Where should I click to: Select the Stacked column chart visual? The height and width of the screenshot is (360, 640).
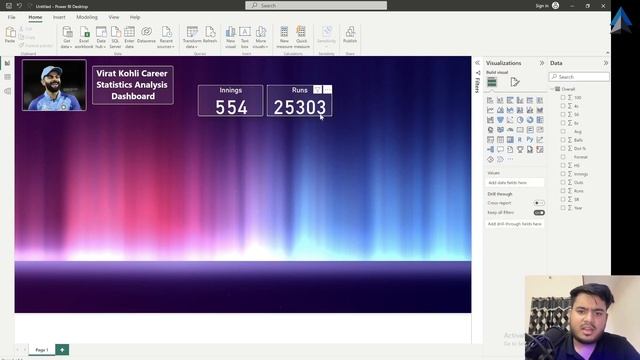pyautogui.click(x=500, y=100)
